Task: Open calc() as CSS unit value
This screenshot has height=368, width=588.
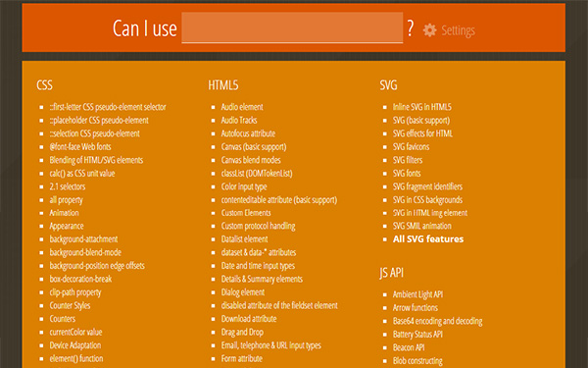Action: [x=82, y=173]
